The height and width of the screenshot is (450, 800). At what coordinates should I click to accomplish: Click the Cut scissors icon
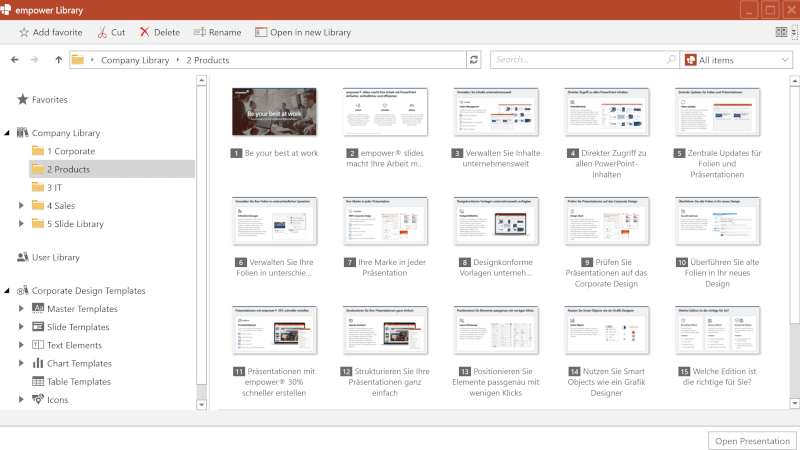101,32
